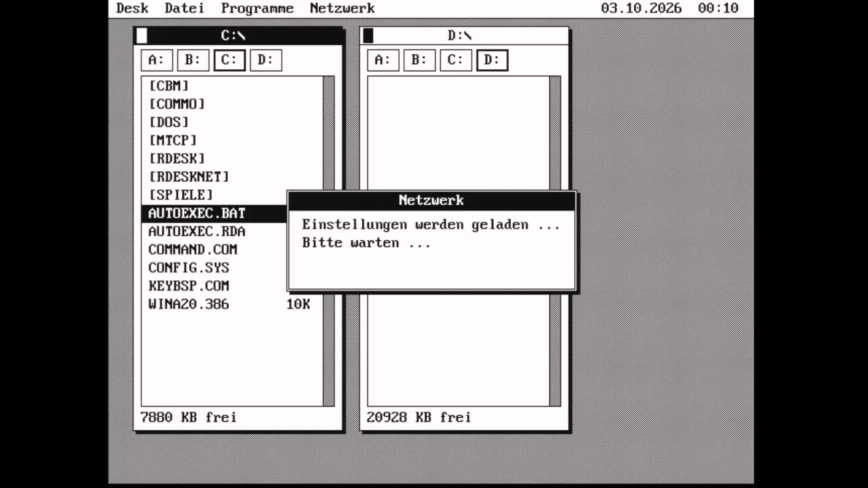Image resolution: width=868 pixels, height=488 pixels.
Task: Click the date 03.10.2026 in the menu bar
Action: tap(641, 8)
